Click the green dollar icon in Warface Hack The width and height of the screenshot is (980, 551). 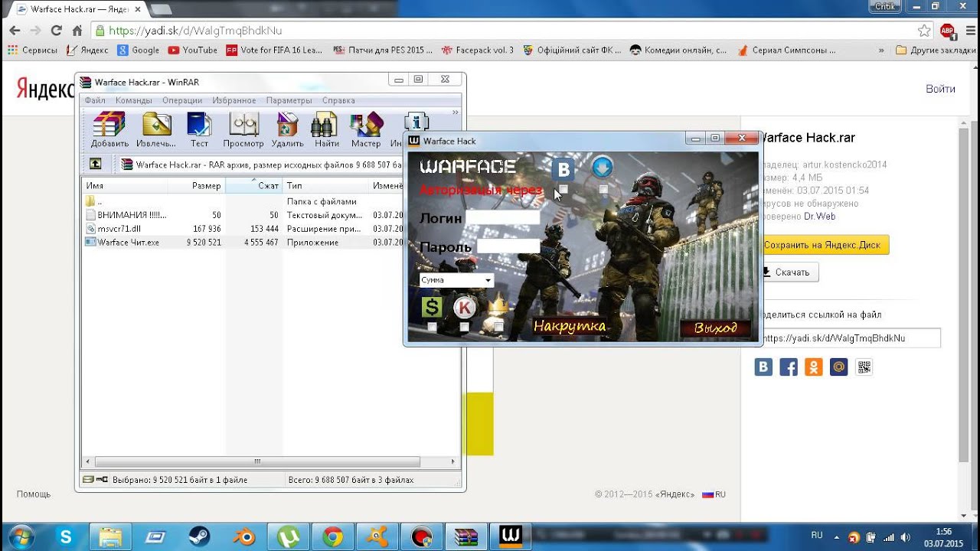[432, 308]
